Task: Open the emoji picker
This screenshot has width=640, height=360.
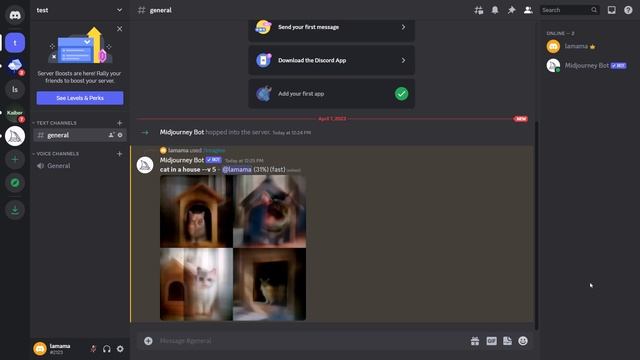Action: [x=523, y=341]
